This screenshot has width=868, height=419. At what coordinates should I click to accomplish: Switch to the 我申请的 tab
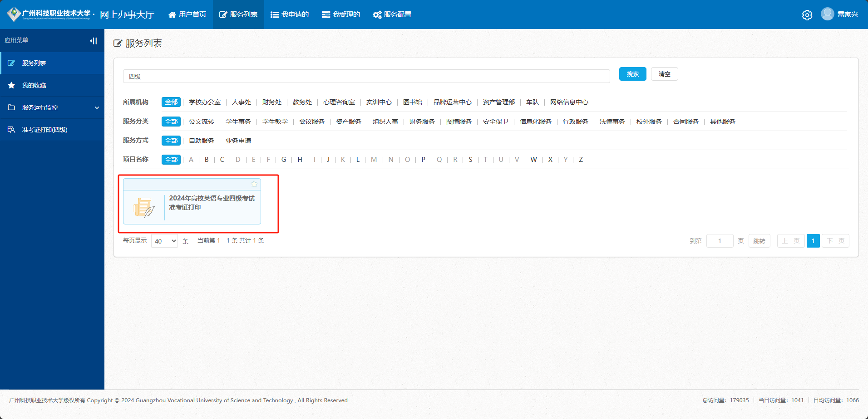click(x=289, y=15)
